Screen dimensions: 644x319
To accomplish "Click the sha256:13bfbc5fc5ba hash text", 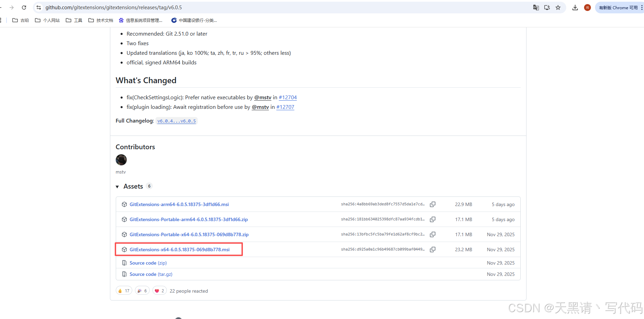I will [x=383, y=234].
